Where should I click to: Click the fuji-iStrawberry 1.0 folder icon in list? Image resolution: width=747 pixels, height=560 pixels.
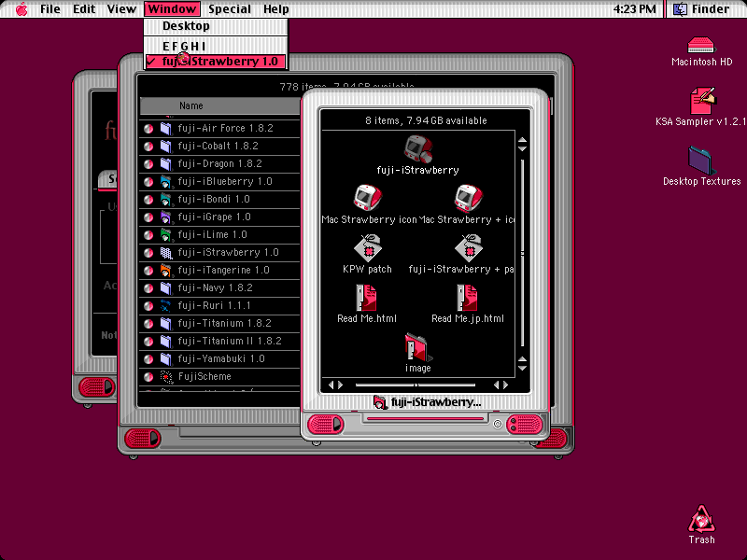pos(166,252)
